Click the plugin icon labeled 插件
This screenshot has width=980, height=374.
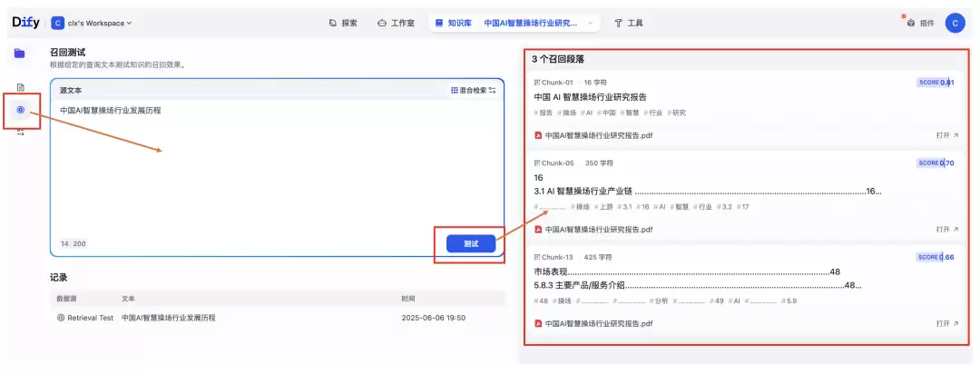pos(921,23)
